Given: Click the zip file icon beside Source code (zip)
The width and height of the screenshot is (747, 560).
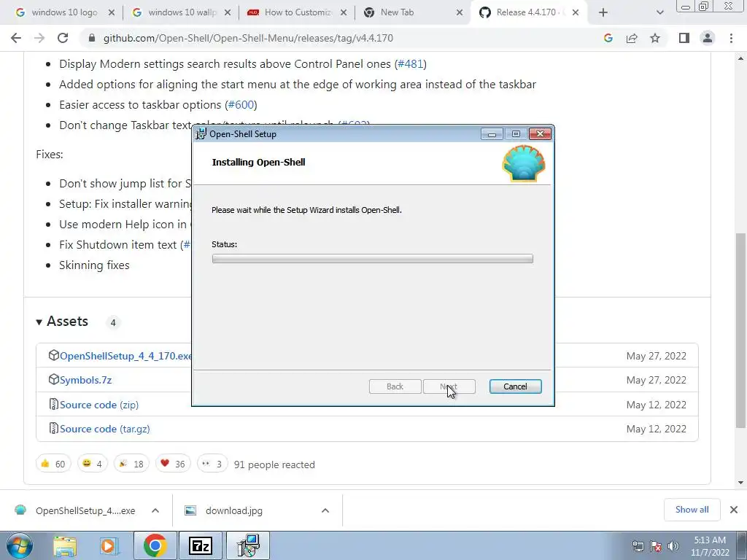Looking at the screenshot, I should point(53,404).
